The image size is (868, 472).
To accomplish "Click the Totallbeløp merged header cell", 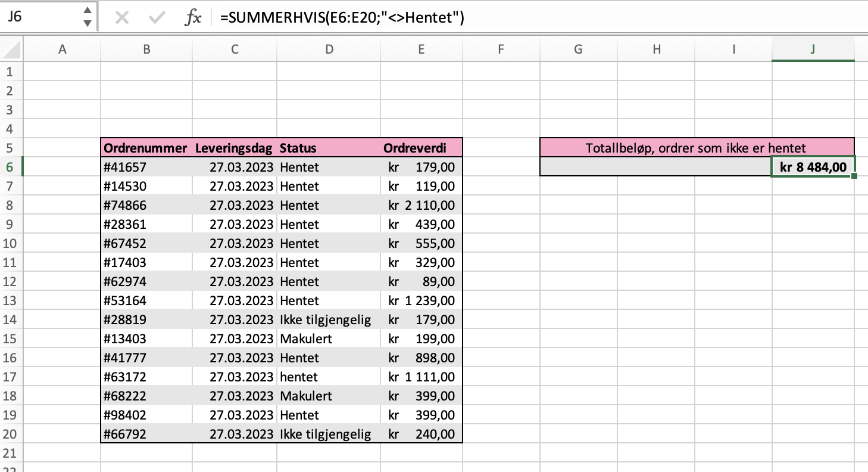I will click(696, 148).
